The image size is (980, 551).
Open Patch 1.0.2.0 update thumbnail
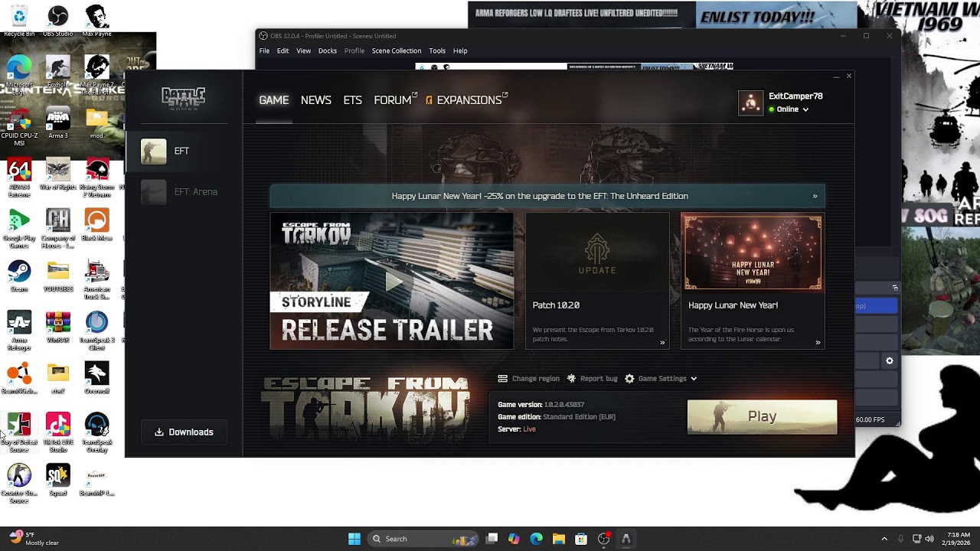pyautogui.click(x=597, y=252)
